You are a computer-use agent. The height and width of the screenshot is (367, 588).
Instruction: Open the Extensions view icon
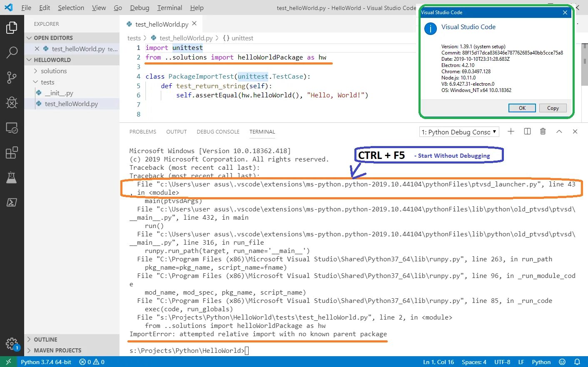[x=12, y=153]
